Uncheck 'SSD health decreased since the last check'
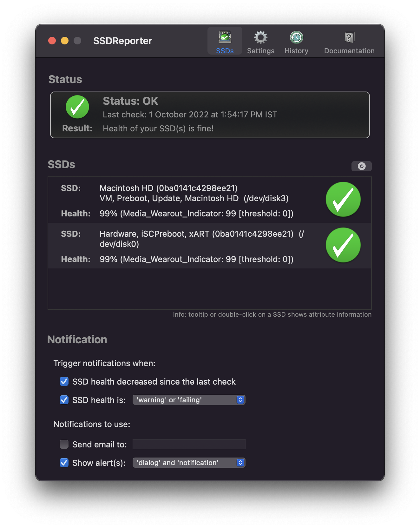 (64, 381)
